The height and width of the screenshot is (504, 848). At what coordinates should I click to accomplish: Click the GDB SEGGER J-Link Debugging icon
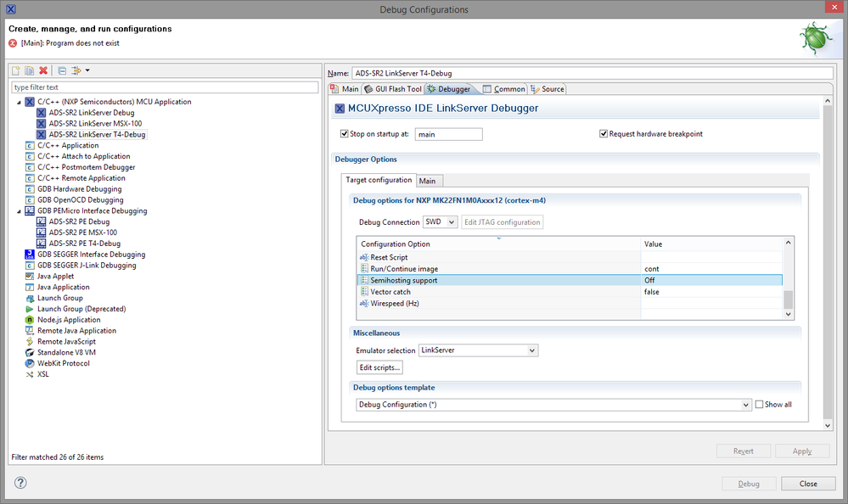point(30,266)
